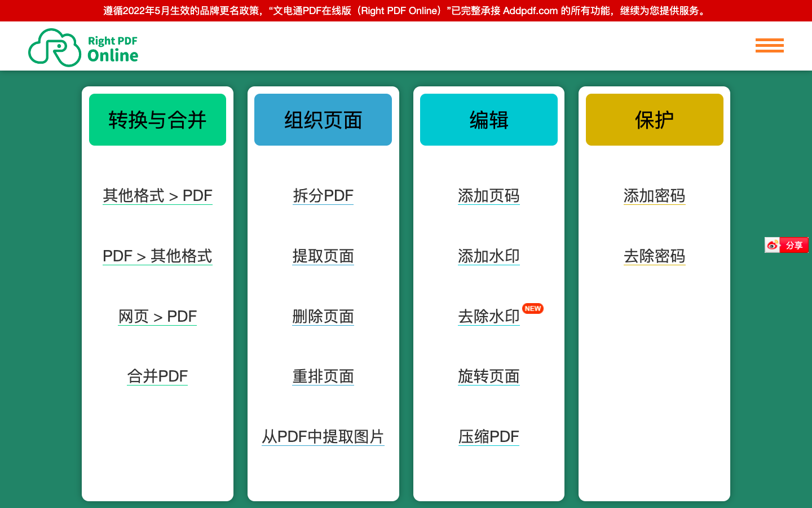Open the 压缩PDF tool
812x508 pixels.
click(488, 436)
